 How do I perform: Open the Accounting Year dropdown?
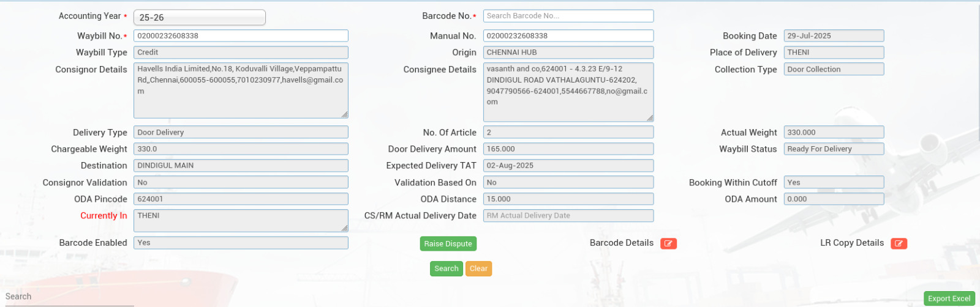[199, 18]
